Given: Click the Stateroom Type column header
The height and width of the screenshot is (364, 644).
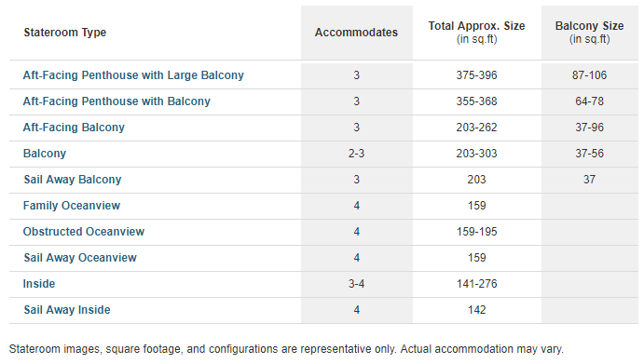Looking at the screenshot, I should tap(65, 33).
